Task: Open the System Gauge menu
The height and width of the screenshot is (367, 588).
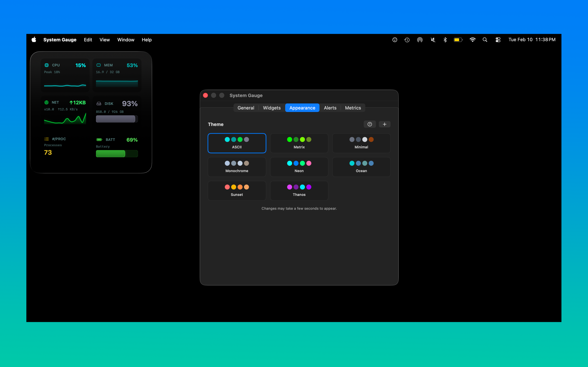Action: [60, 40]
